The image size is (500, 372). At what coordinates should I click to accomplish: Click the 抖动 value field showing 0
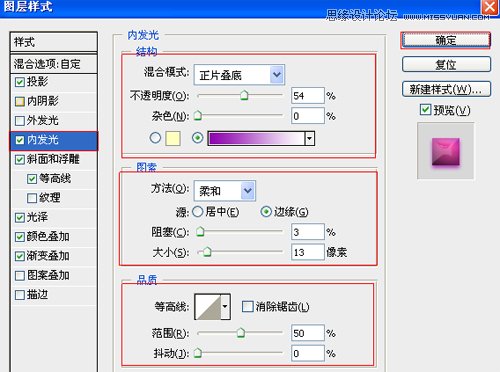[x=308, y=353]
